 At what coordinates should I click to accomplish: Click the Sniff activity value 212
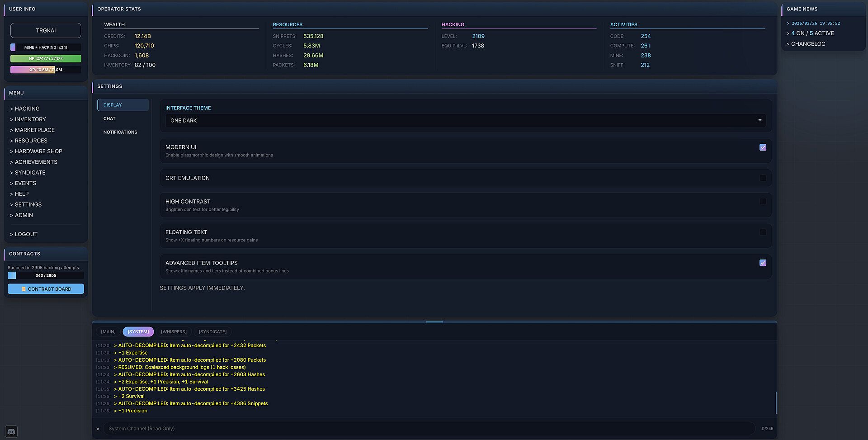[x=645, y=65]
